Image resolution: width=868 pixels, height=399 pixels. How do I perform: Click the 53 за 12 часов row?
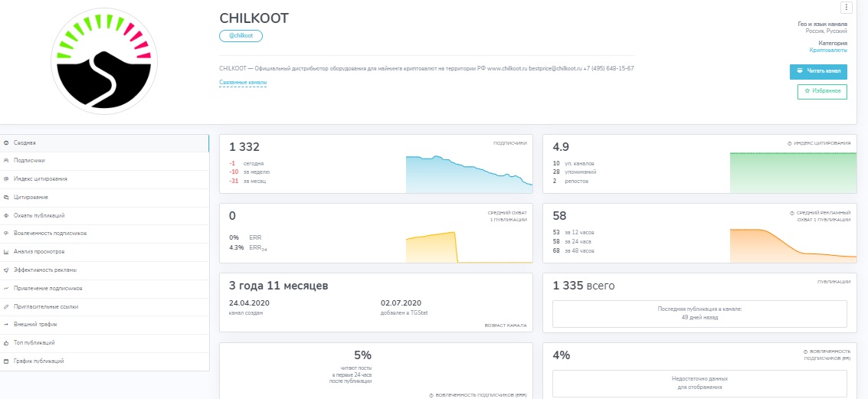[574, 232]
